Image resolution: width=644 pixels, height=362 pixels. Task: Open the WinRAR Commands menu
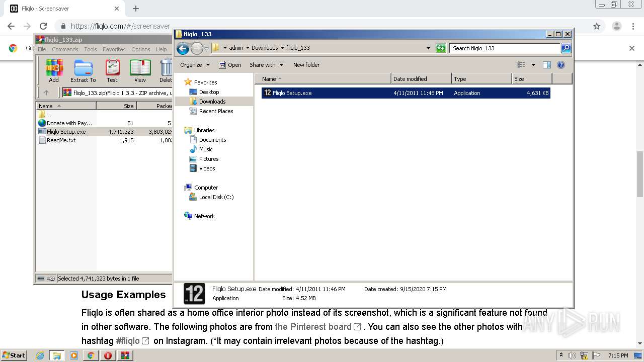65,49
